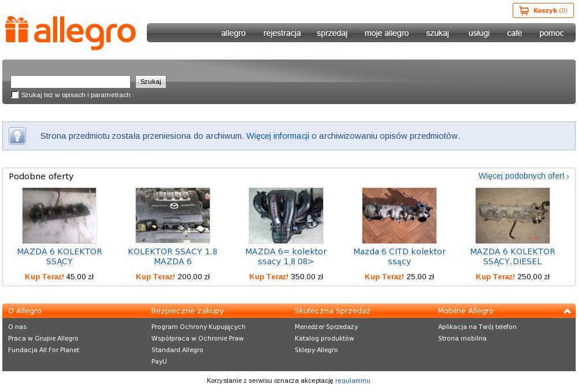Enable Szukaj też w opisach i parametrach
Image resolution: width=578 pixels, height=392 pixels.
(x=15, y=95)
